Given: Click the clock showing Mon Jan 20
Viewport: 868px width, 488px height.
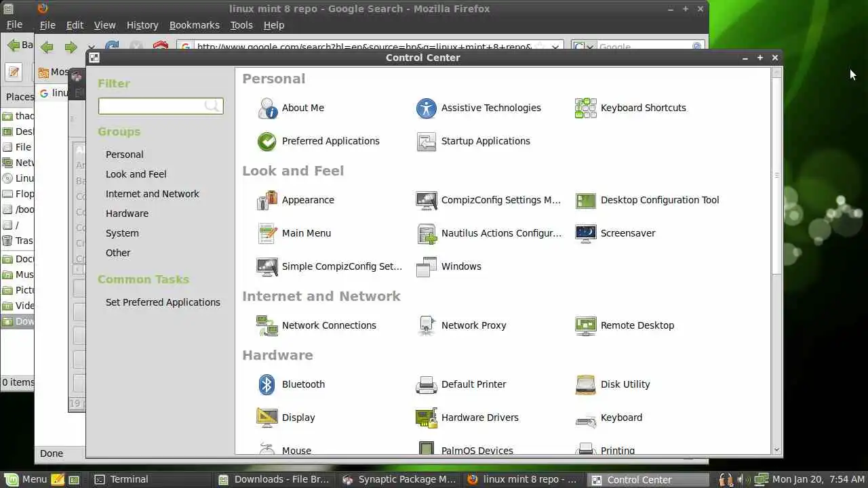Looking at the screenshot, I should point(818,479).
